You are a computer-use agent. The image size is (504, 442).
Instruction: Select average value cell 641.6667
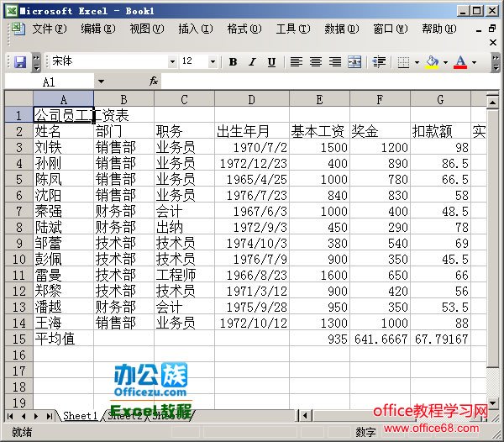380,339
